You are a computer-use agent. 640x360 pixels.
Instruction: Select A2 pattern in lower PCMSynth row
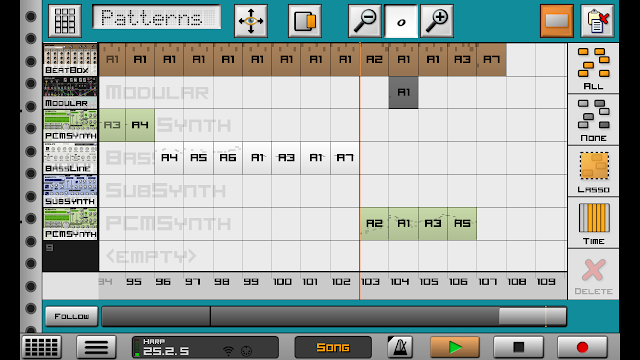point(374,224)
